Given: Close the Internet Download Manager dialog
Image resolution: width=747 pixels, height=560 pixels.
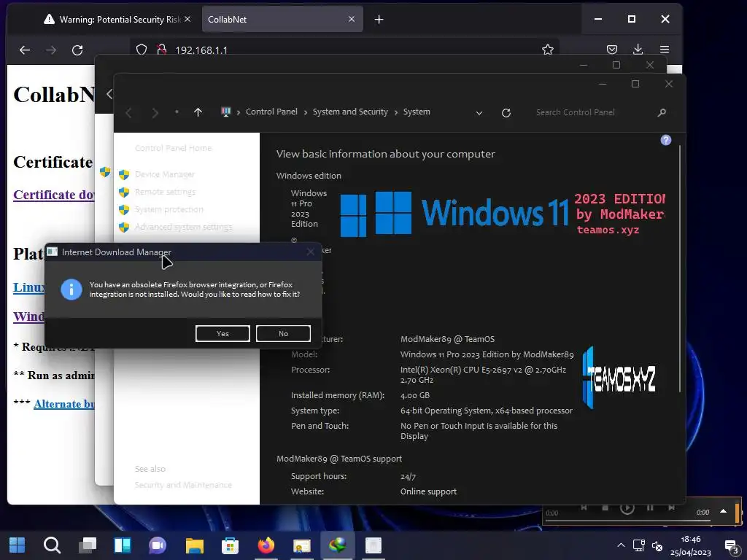Looking at the screenshot, I should click(x=310, y=252).
